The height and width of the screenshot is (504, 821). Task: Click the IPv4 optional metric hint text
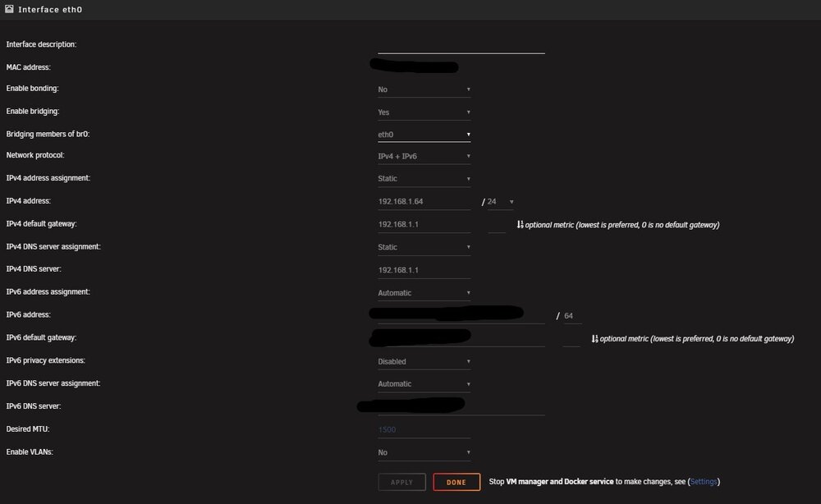point(622,225)
